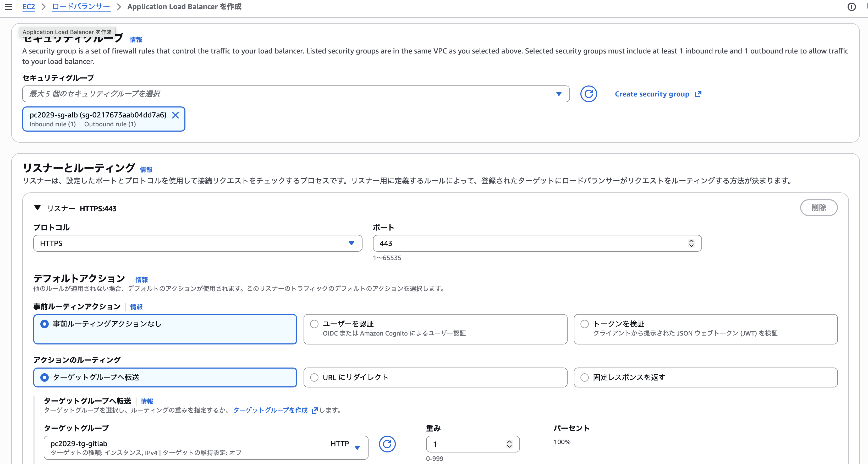Image resolution: width=868 pixels, height=464 pixels.
Task: Click the weight field stepper arrows
Action: (x=509, y=444)
